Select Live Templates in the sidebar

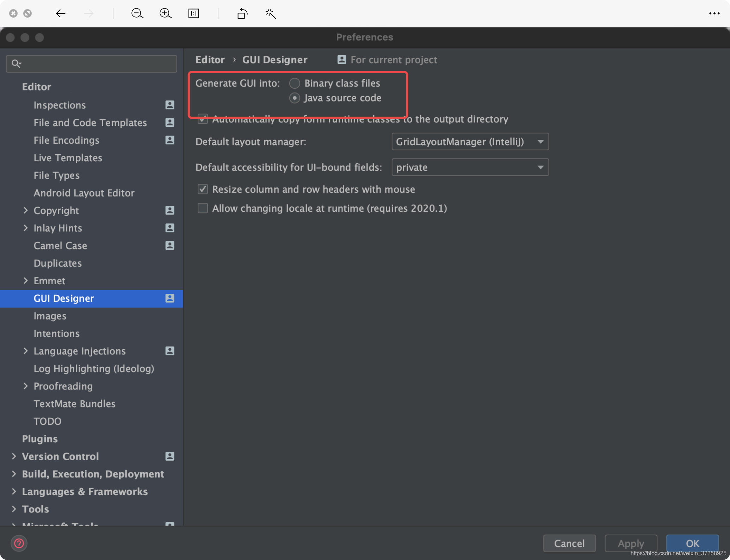(x=68, y=158)
